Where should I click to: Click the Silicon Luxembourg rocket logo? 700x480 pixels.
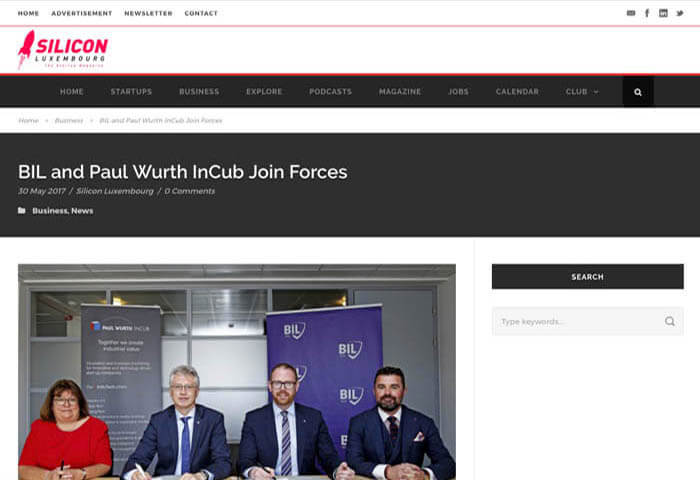point(63,50)
